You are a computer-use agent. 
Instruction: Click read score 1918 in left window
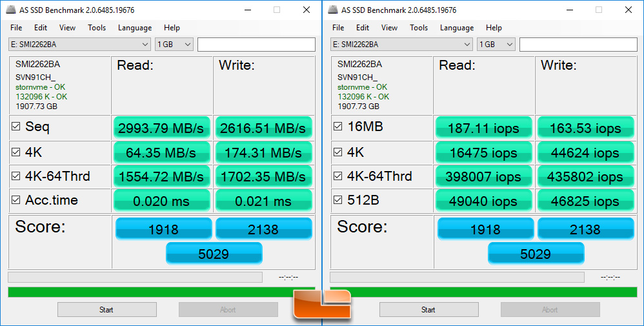click(x=163, y=229)
